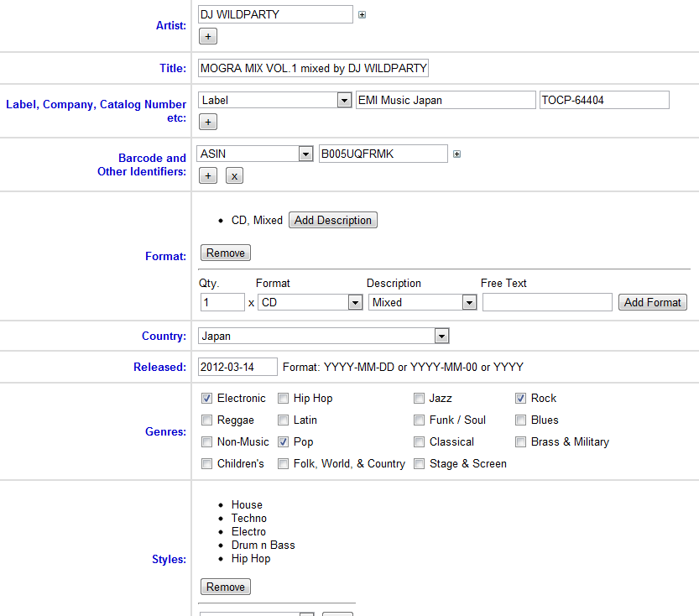Click the Hip Hop entry in Styles list

point(251,558)
